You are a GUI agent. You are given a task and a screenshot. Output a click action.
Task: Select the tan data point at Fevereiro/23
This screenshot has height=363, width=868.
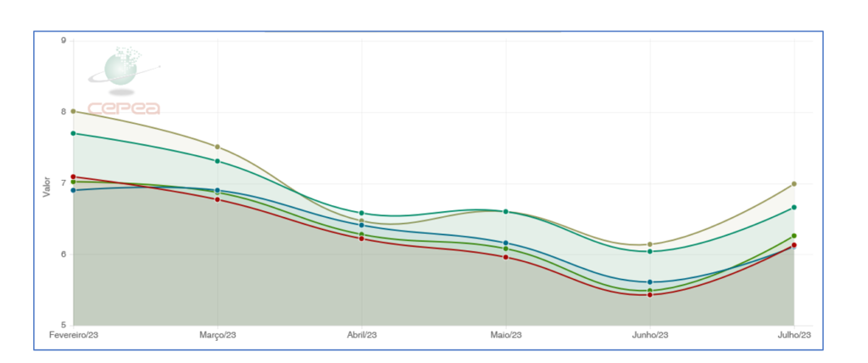click(74, 111)
